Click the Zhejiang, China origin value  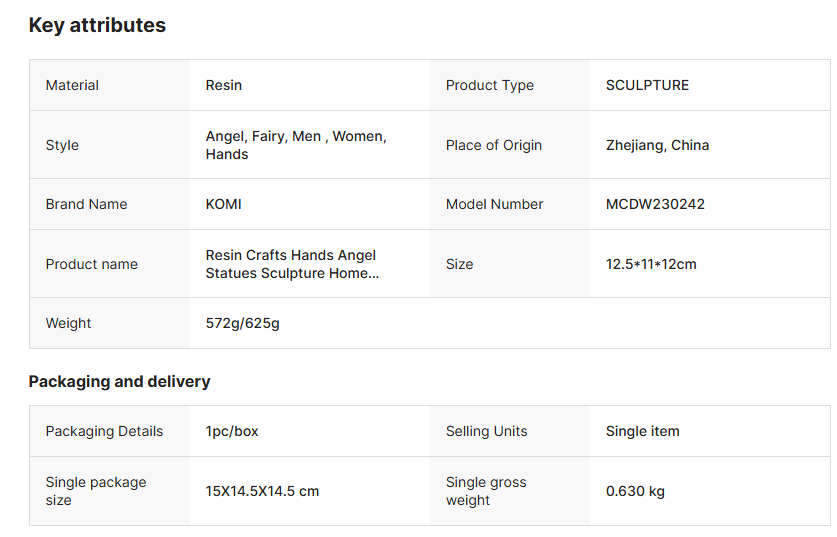click(657, 145)
